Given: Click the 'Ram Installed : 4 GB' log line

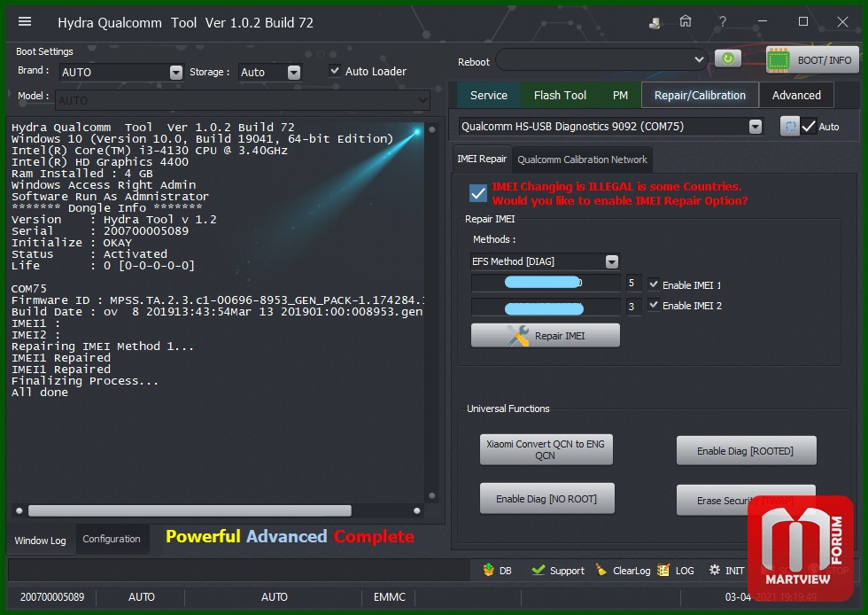Looking at the screenshot, I should coord(81,174).
